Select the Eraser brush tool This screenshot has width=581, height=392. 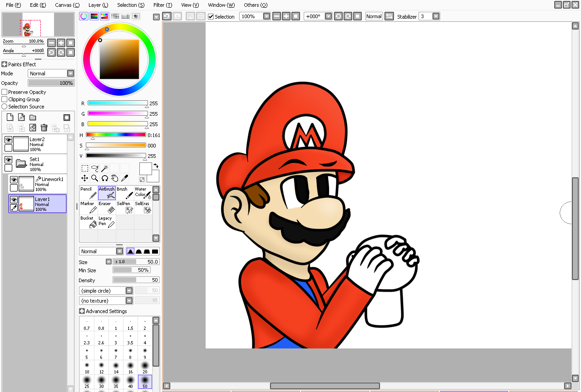click(x=107, y=207)
